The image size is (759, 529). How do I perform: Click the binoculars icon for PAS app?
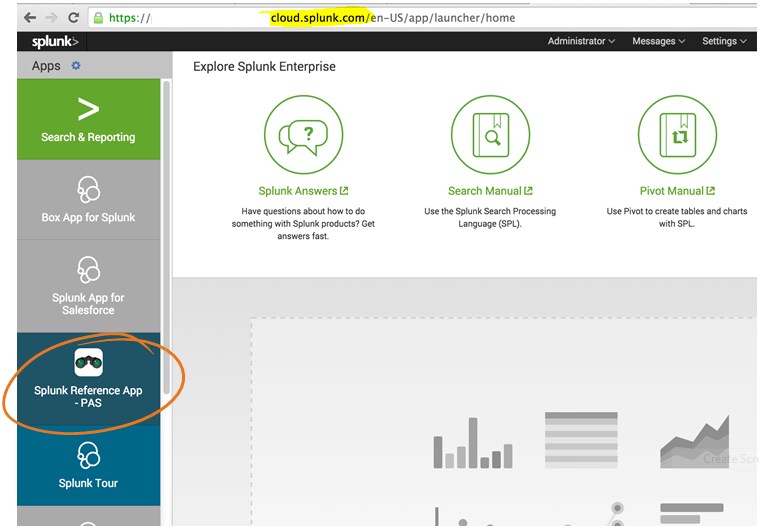point(89,362)
